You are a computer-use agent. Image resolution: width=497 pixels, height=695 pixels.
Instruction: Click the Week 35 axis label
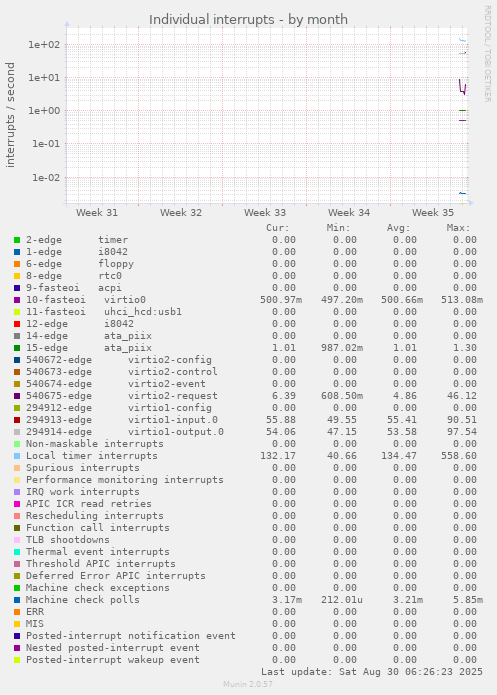tap(433, 213)
